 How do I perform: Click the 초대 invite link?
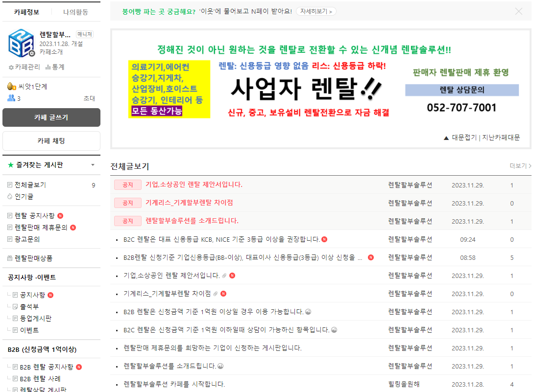tap(89, 98)
